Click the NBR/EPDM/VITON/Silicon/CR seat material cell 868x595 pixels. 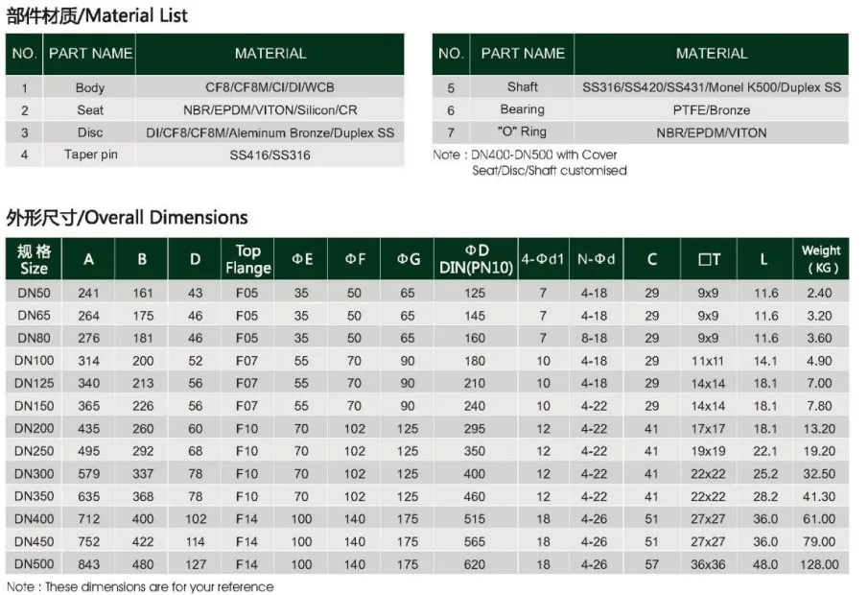tap(270, 110)
